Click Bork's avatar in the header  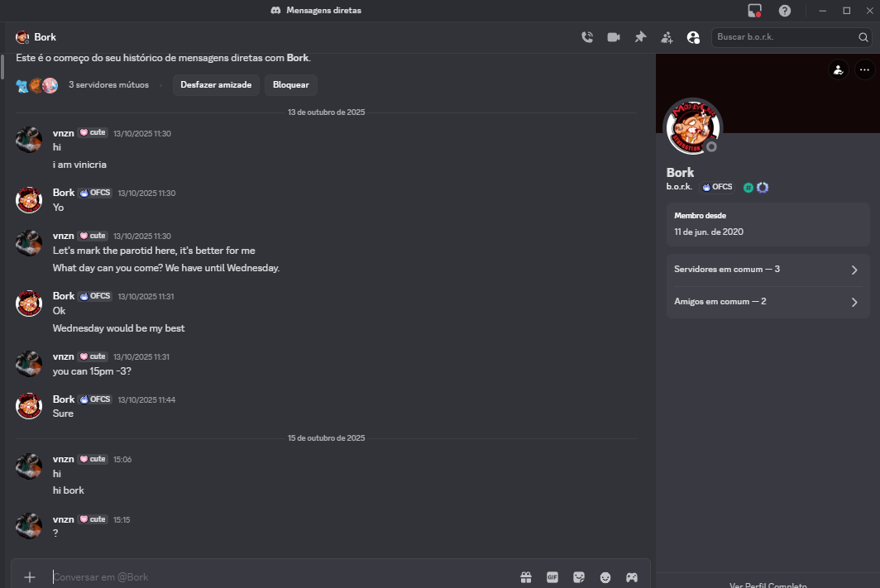tap(22, 37)
